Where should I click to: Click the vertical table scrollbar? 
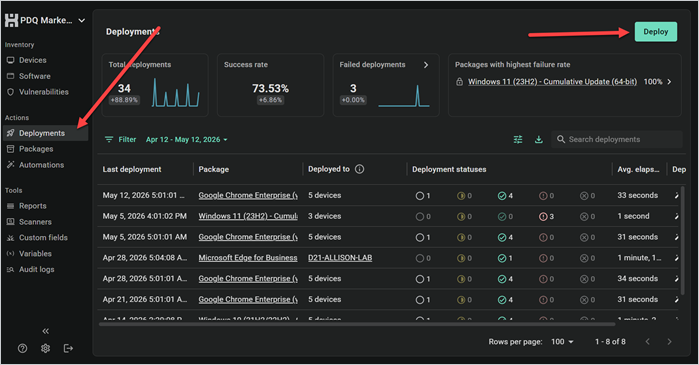click(682, 241)
